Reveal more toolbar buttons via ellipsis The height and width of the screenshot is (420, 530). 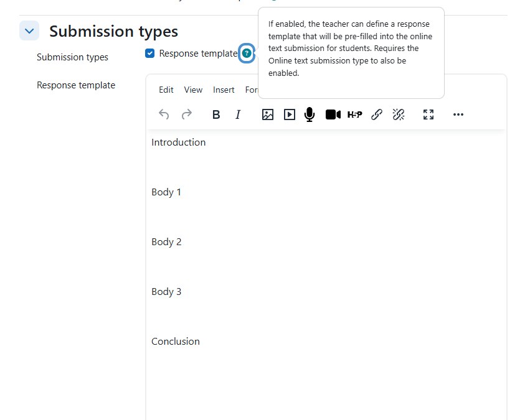point(458,114)
